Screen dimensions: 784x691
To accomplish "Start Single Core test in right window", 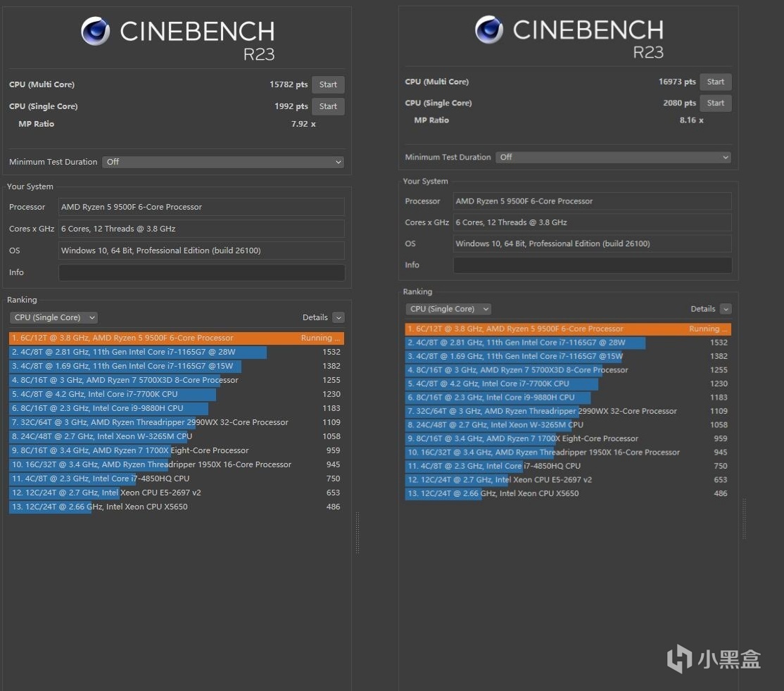I will pos(716,103).
